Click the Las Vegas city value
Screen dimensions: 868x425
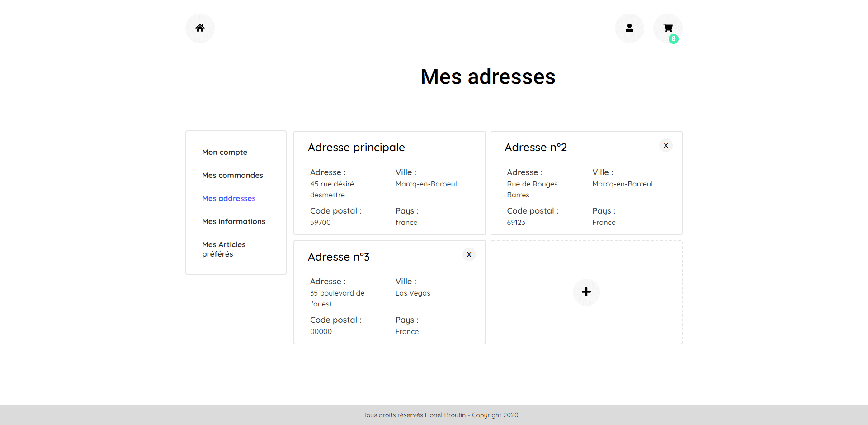(x=413, y=293)
